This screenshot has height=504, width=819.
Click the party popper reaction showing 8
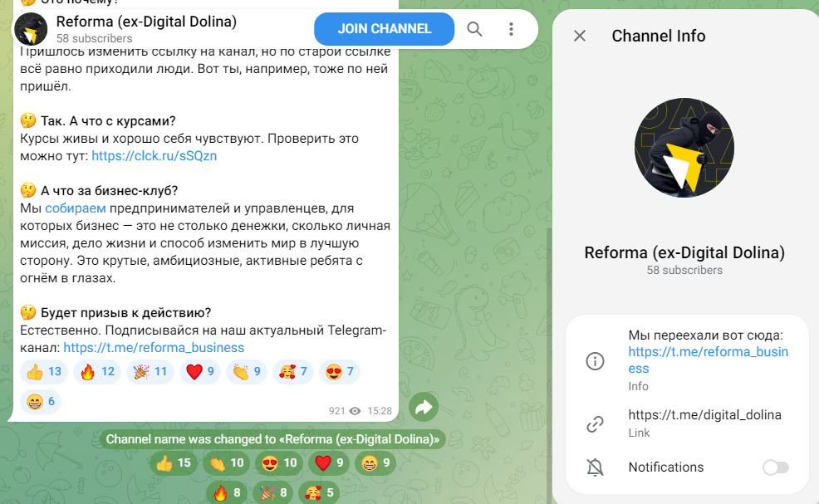pyautogui.click(x=273, y=492)
